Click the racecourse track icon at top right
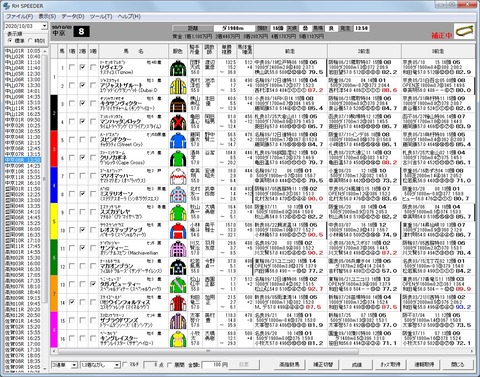Image resolution: width=480 pixels, height=377 pixels. [465, 31]
